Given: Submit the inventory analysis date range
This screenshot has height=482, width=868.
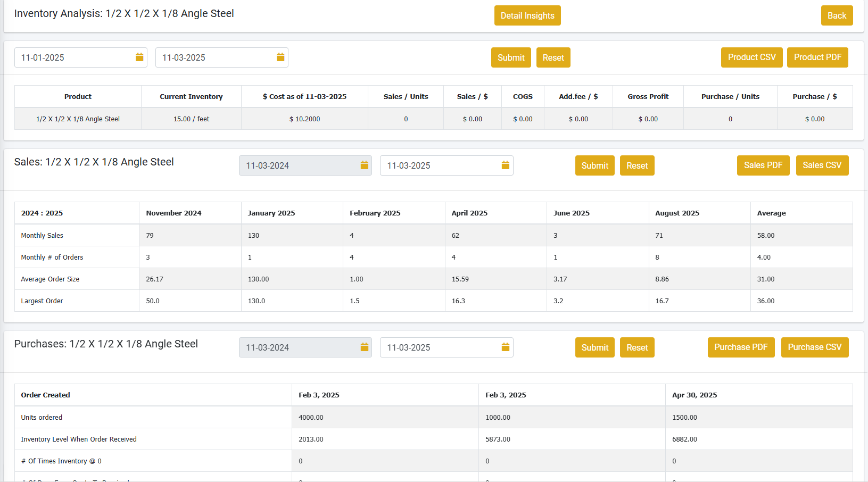Looking at the screenshot, I should (510, 57).
